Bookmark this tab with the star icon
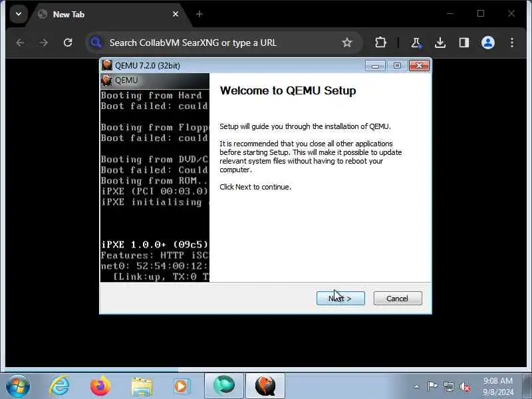The width and height of the screenshot is (532, 399). [x=346, y=43]
